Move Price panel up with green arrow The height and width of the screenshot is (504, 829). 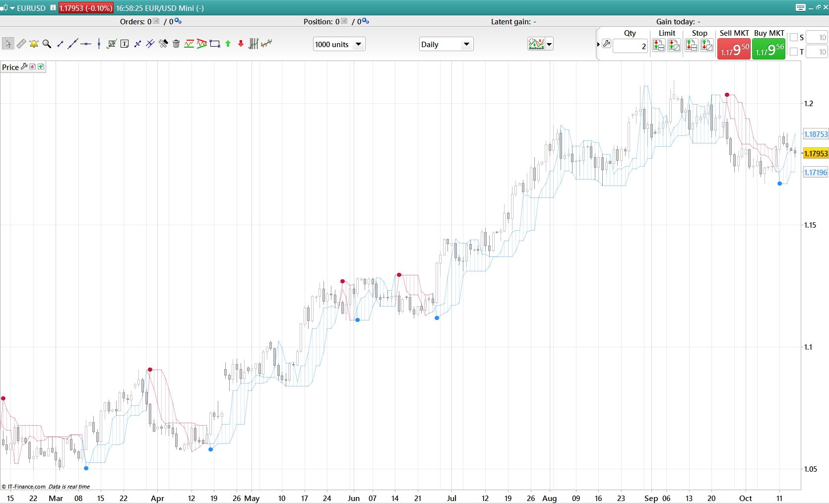41,66
